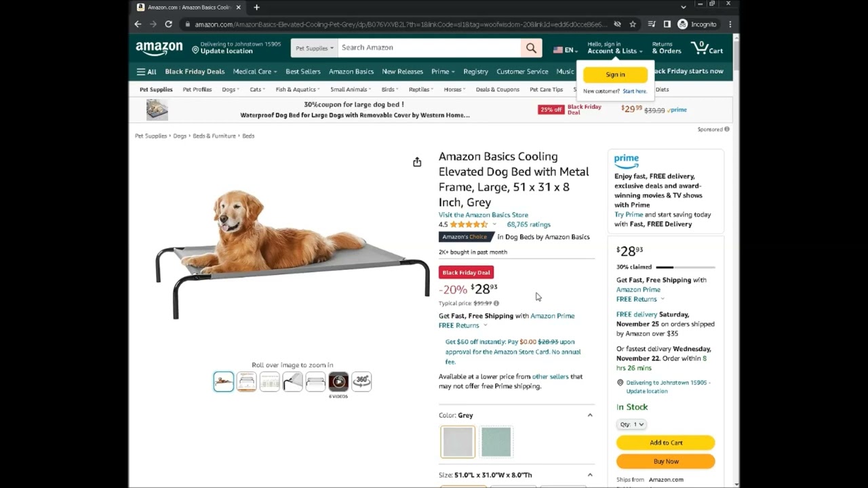Viewport: 868px width, 488px height.
Task: Open the shopping cart
Action: [707, 48]
